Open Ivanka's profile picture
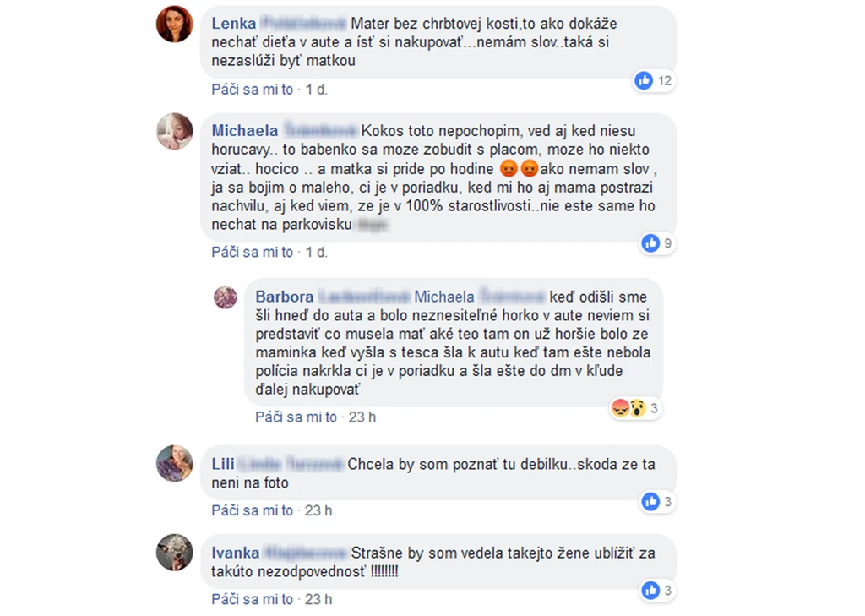The height and width of the screenshot is (616, 865). (174, 553)
